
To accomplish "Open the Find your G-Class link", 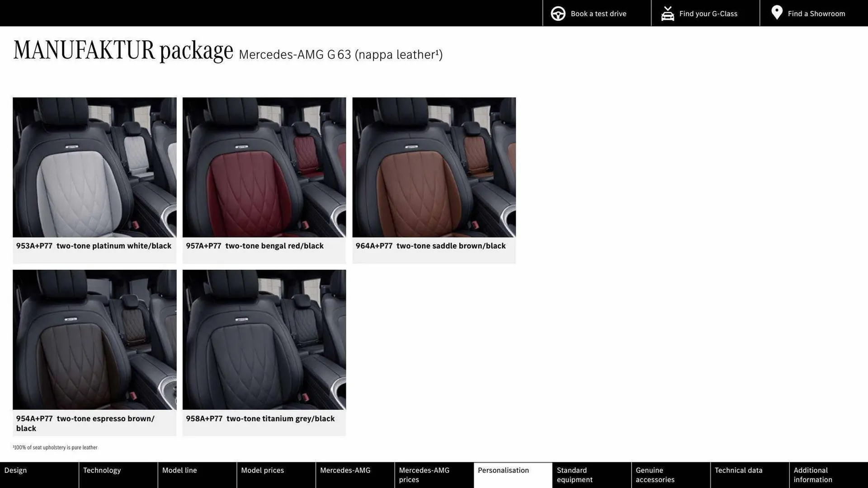I will 708,14.
